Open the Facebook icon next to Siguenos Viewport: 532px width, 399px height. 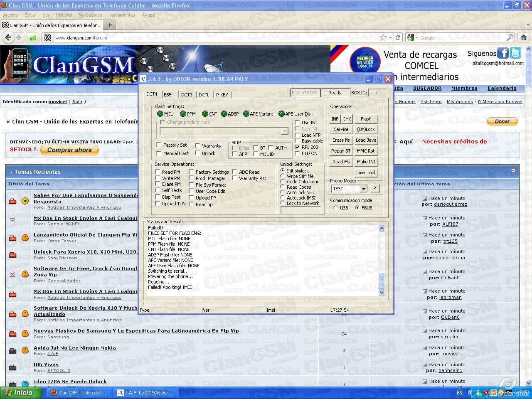click(503, 53)
